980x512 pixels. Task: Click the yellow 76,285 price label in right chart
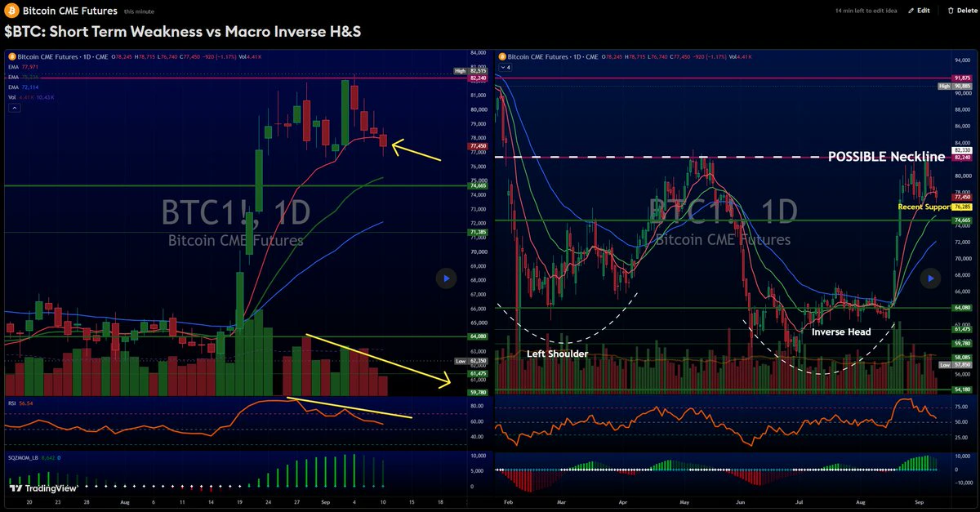coord(960,207)
